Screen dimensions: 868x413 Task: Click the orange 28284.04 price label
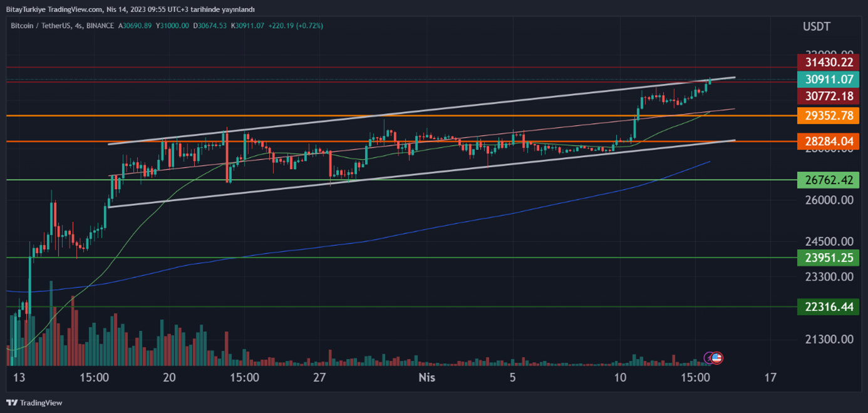point(829,141)
